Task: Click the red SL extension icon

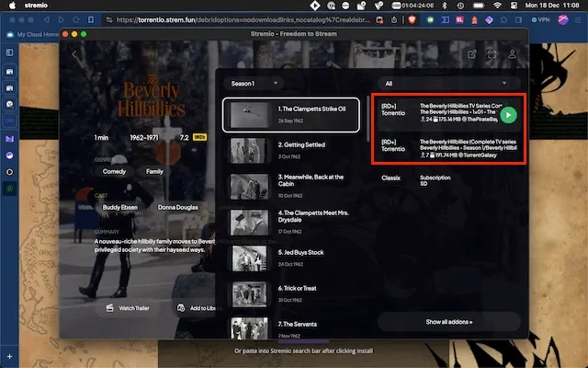Action: (x=459, y=20)
